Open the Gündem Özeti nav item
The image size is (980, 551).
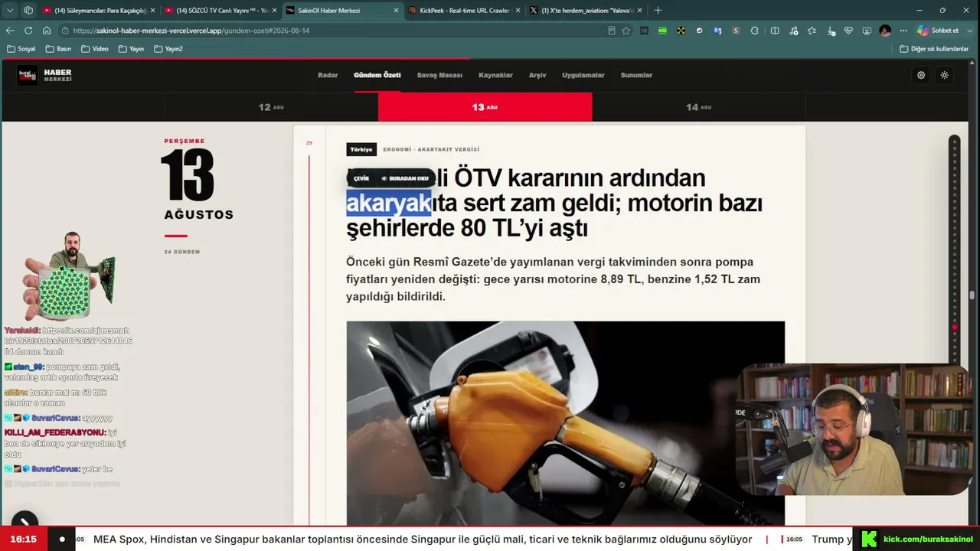[377, 75]
